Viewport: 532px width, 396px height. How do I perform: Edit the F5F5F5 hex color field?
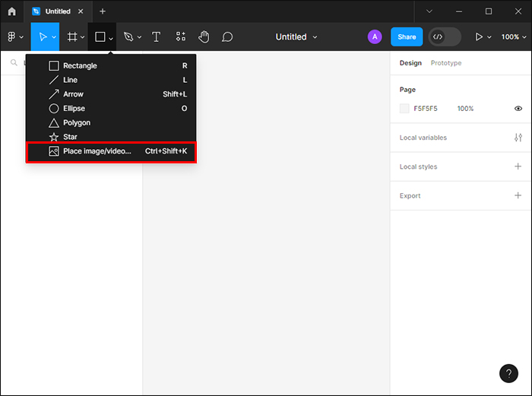tap(426, 109)
